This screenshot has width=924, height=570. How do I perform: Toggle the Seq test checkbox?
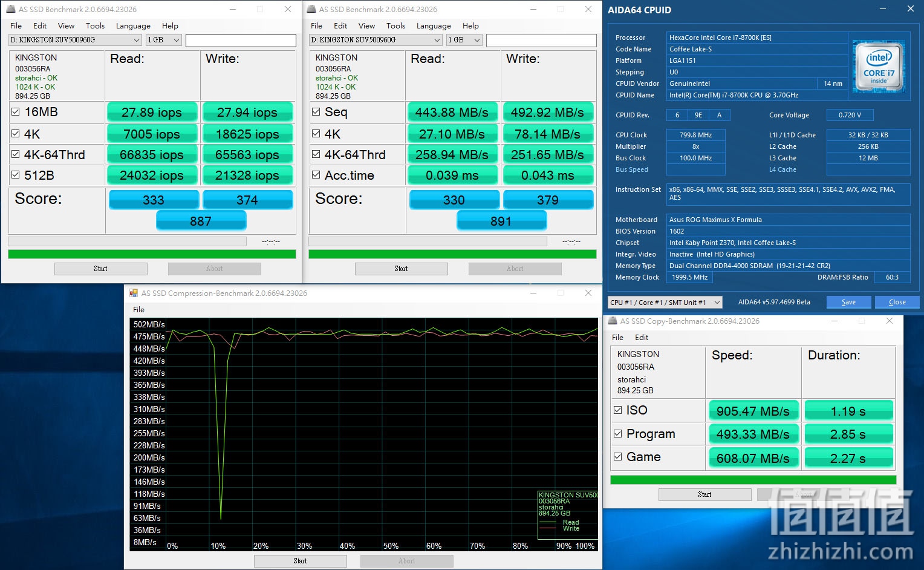coord(316,112)
